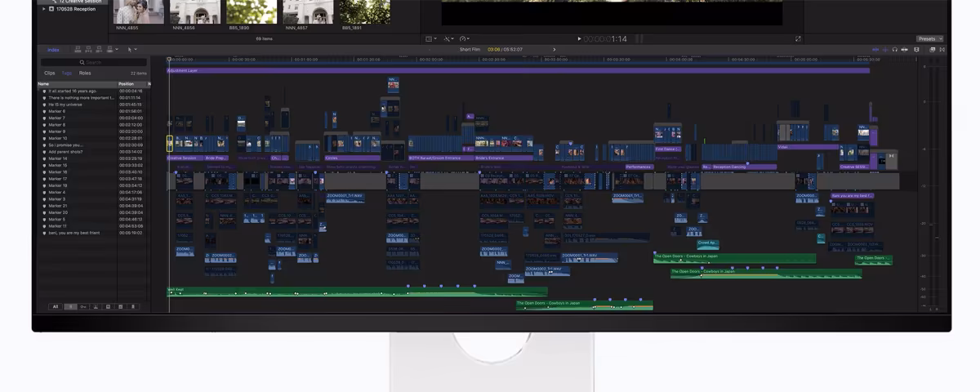Switch to the Roles tab

click(85, 73)
